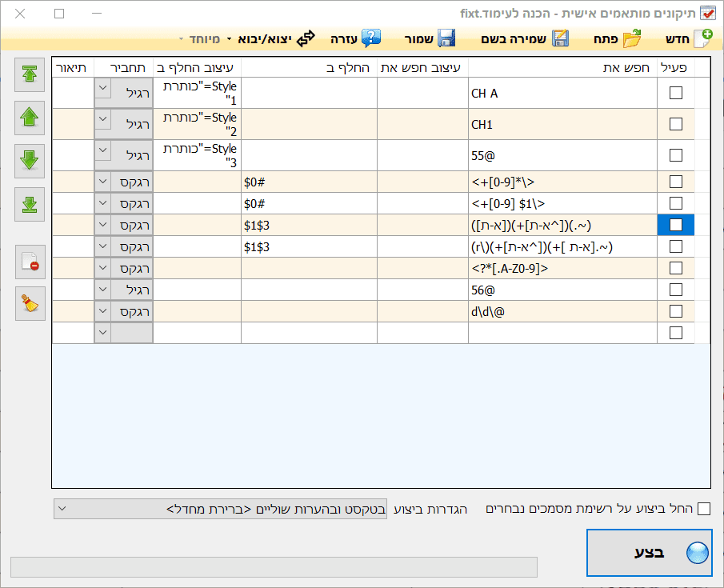Enable the <?*[.A-Z0-9]> row checkbox
Viewport: 724px width, 588px height.
coord(675,268)
